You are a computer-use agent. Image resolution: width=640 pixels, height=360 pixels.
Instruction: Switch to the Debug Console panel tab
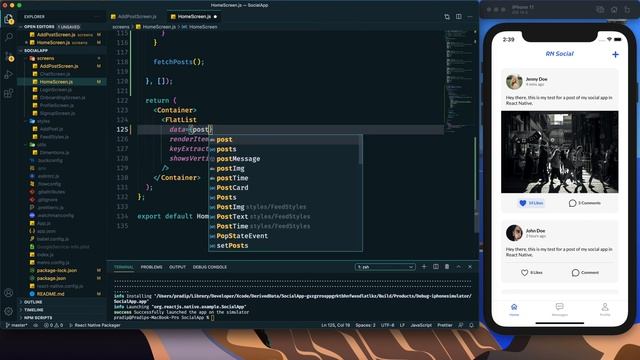point(210,267)
